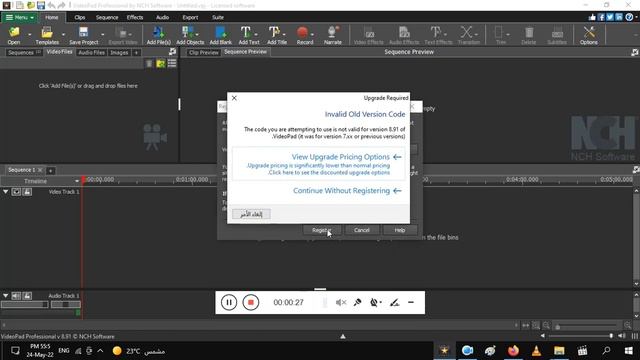Close the Upgrade Required dialog
Image resolution: width=640 pixels, height=360 pixels.
[234, 98]
